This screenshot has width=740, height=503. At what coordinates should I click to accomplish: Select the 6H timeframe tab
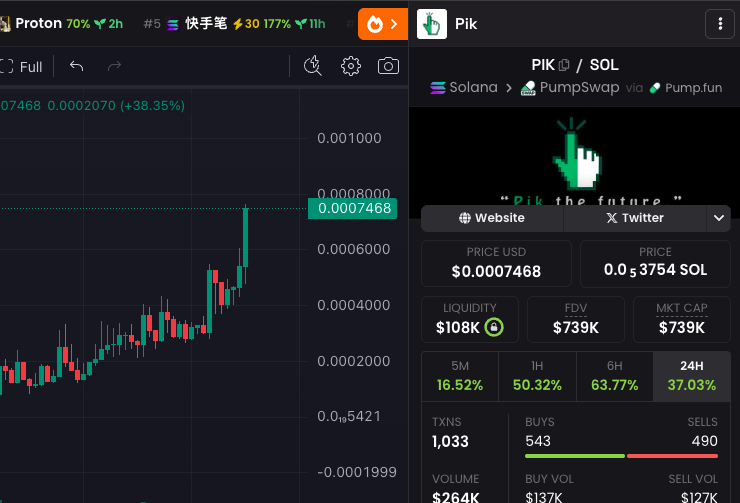coord(614,377)
